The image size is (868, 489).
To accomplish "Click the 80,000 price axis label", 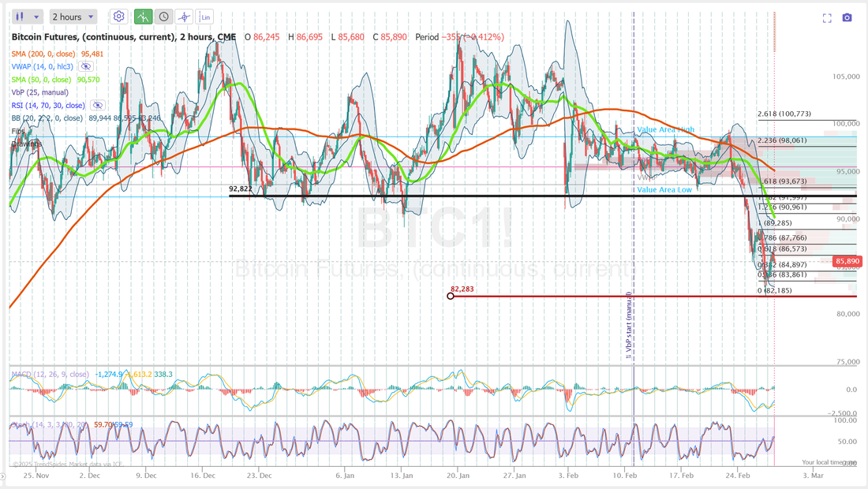I will click(x=848, y=314).
